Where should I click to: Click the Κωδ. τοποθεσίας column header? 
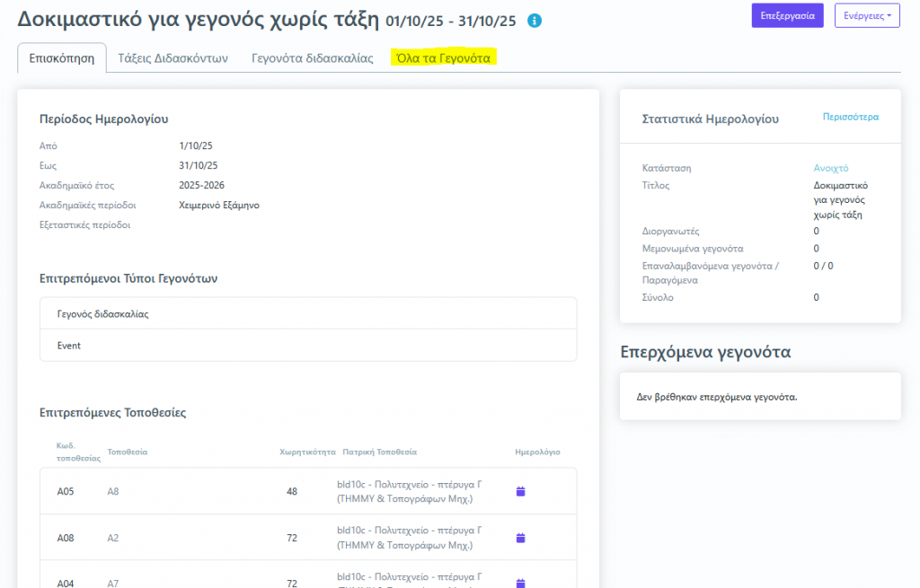coord(77,452)
